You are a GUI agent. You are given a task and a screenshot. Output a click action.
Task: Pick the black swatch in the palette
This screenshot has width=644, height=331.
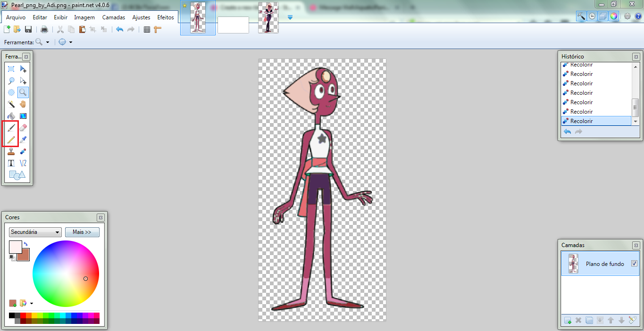(x=12, y=315)
